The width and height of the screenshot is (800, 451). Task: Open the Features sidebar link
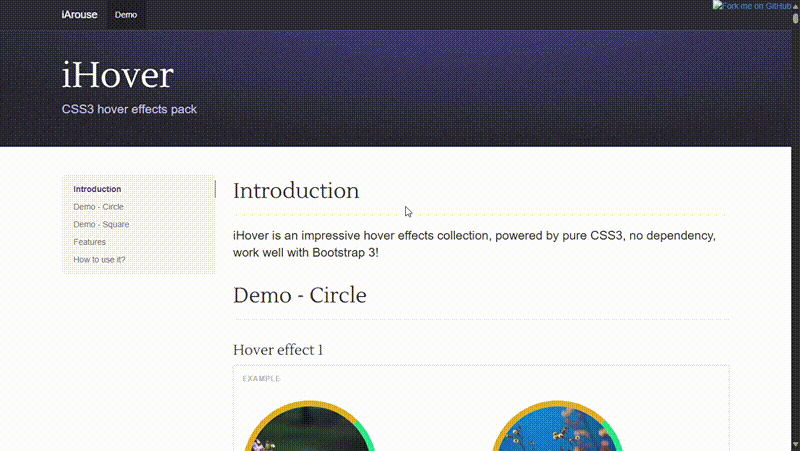[89, 242]
